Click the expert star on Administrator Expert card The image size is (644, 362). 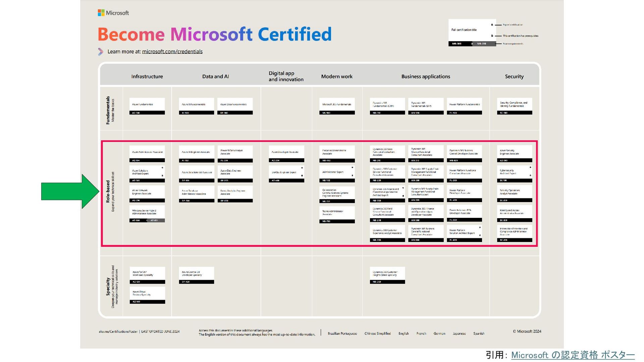[352, 168]
